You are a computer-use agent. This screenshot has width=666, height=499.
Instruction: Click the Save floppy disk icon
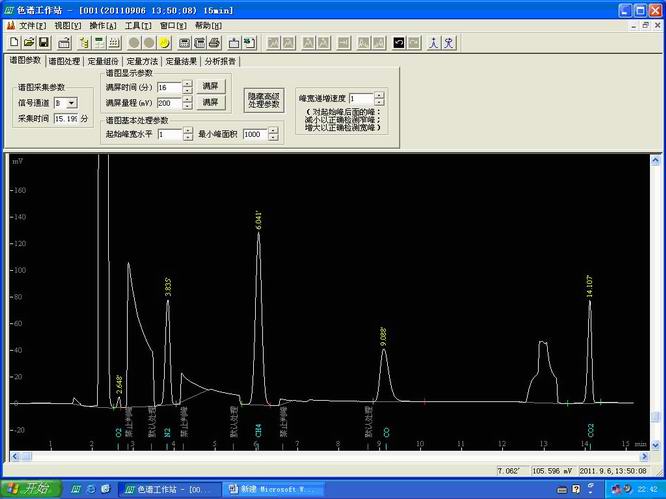coord(44,42)
